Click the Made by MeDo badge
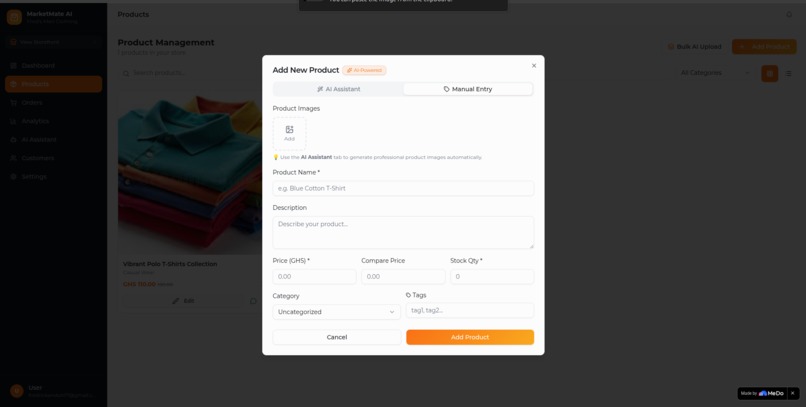806x407 pixels. click(762, 394)
